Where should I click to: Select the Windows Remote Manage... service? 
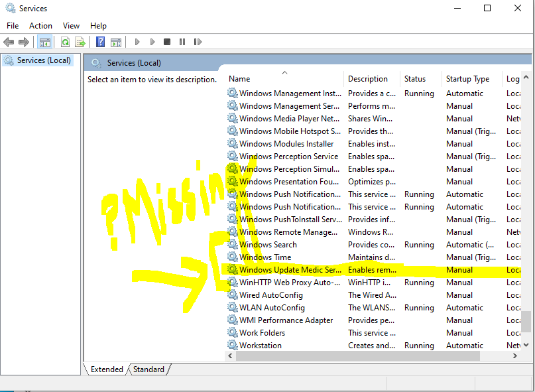[288, 232]
